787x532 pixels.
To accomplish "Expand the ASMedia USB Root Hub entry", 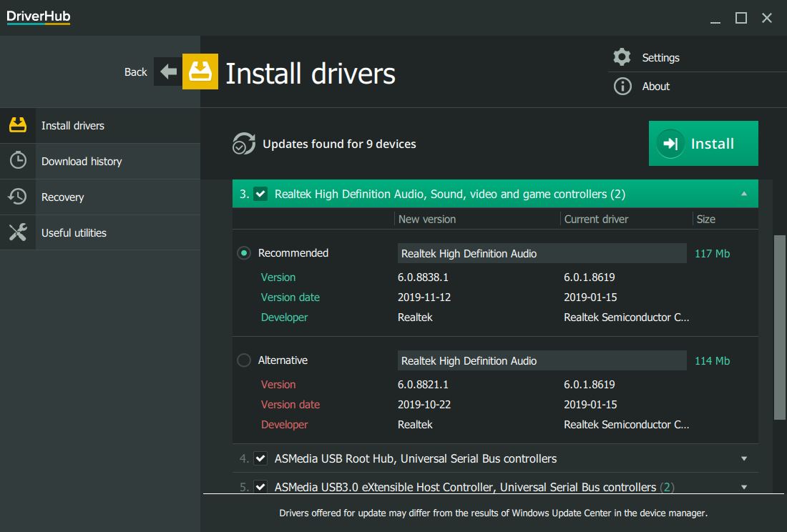I will click(744, 458).
